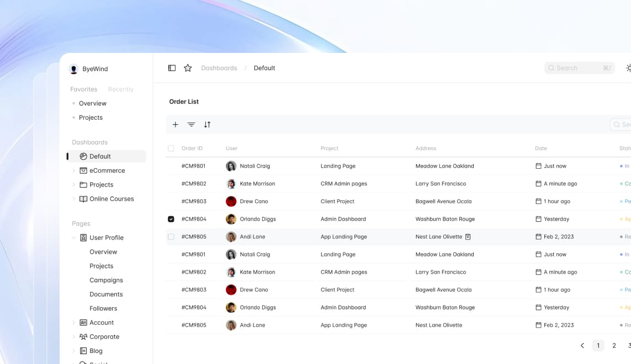Viewport: 631px width, 364px height.
Task: Open the Dashboards breadcrumb link
Action: pos(219,68)
